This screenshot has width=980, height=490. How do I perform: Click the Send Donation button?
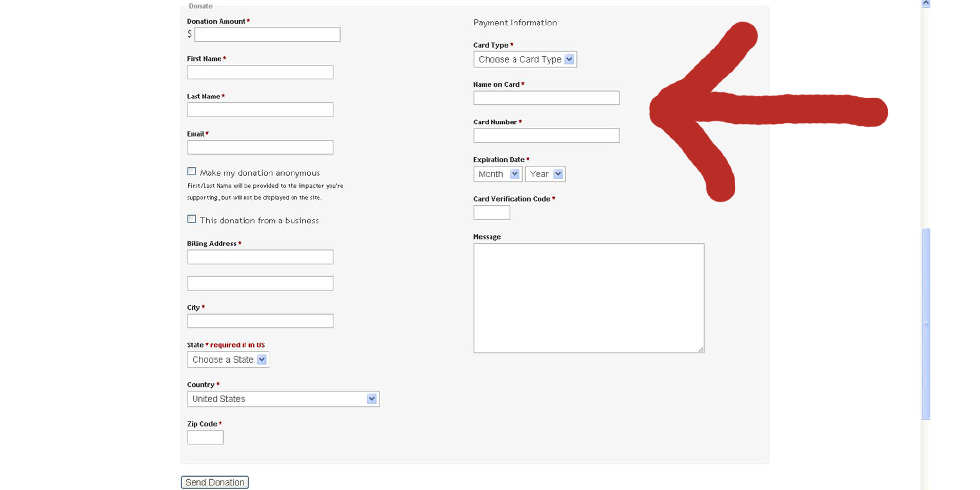[215, 482]
